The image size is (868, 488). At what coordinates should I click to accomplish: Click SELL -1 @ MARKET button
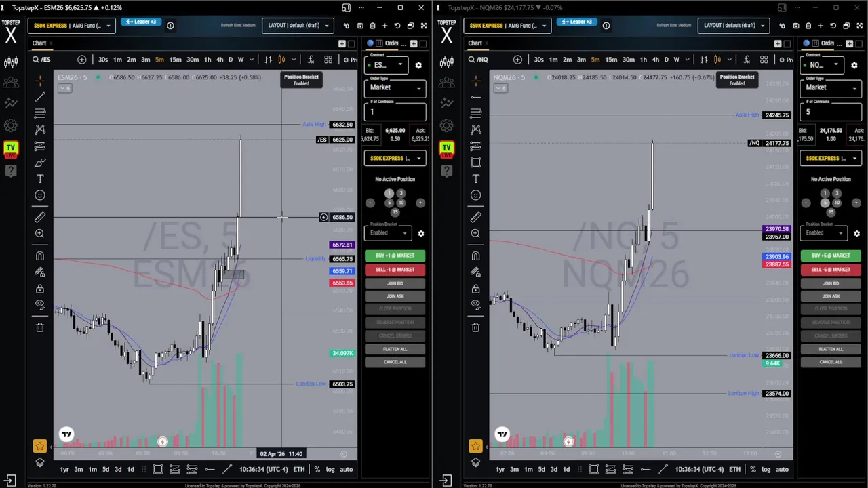(395, 270)
